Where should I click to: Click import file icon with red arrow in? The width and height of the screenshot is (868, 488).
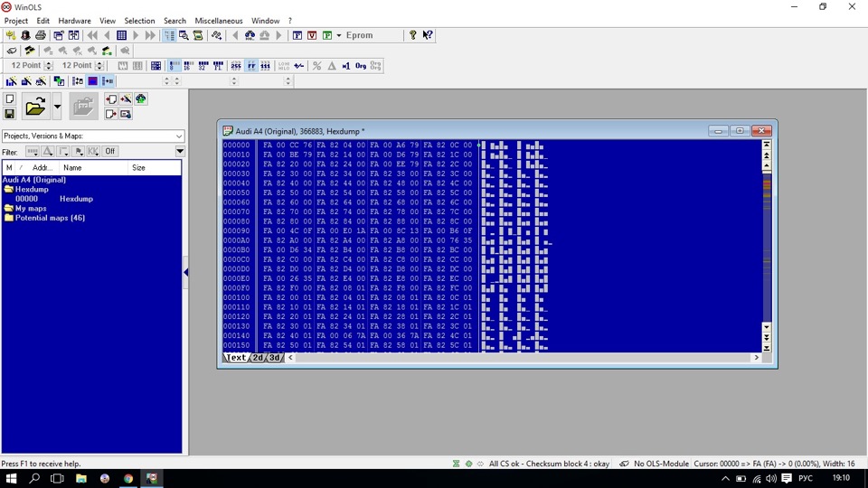(110, 99)
